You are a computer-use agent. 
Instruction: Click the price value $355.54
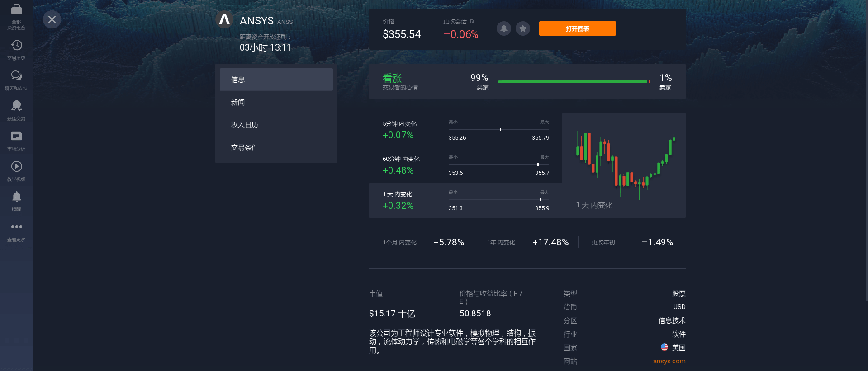point(402,34)
